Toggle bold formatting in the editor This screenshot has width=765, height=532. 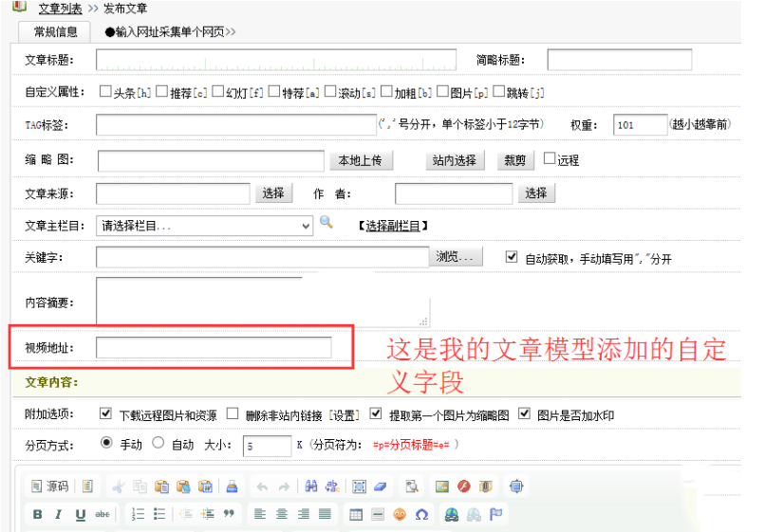(38, 514)
